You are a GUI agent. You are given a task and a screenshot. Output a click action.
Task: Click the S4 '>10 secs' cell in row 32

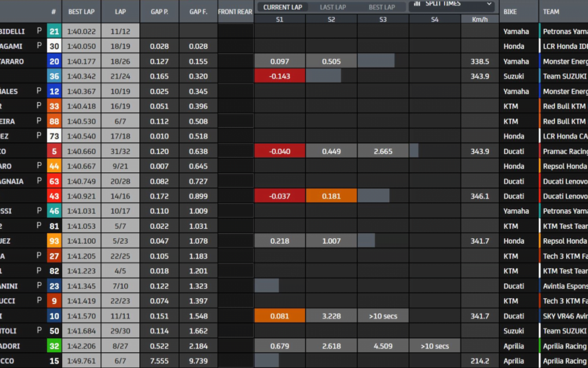tap(434, 346)
